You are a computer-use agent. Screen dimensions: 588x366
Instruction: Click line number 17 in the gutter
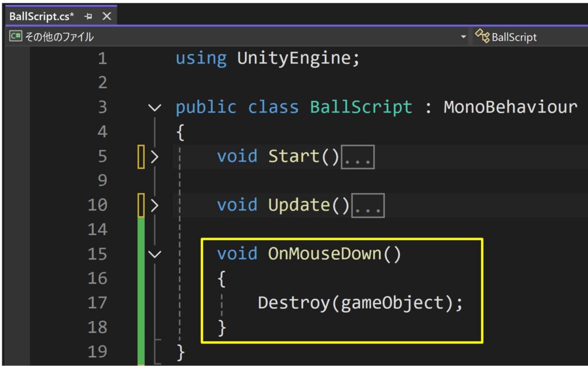click(97, 302)
